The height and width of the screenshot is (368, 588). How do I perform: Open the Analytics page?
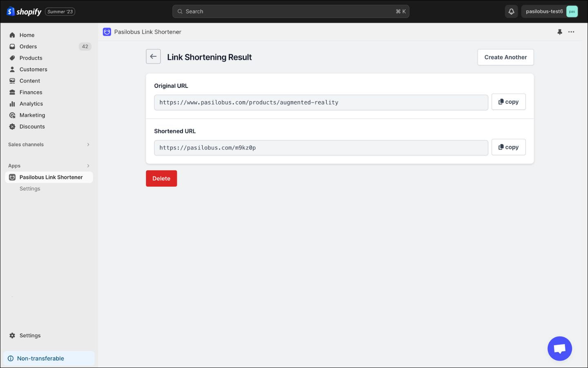click(31, 104)
